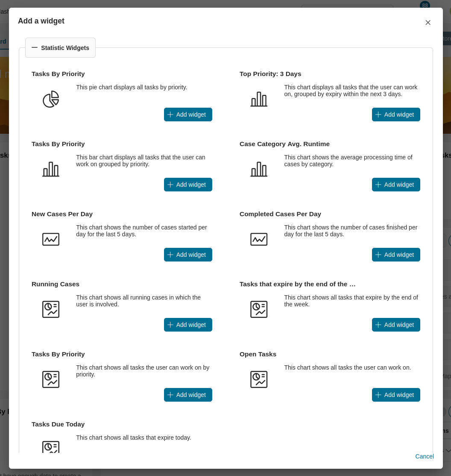Close the Add a widget dialog
The image size is (451, 476).
428,23
